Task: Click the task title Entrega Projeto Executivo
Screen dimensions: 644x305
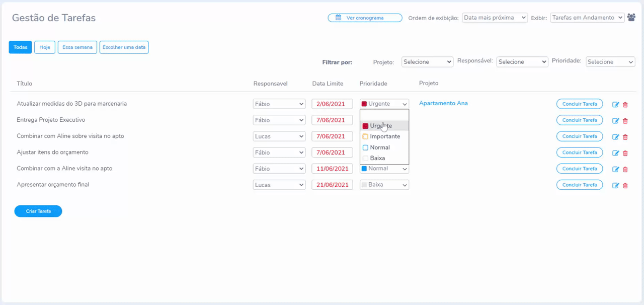Action: click(51, 120)
